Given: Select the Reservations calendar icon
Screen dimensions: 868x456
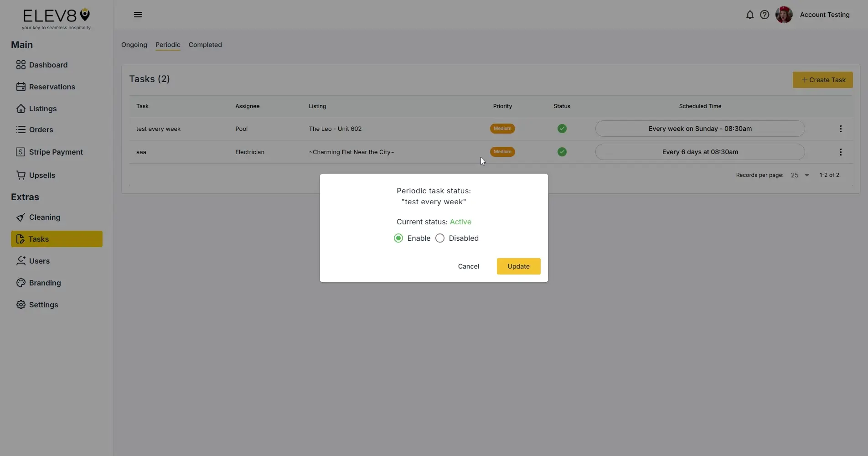Looking at the screenshot, I should [21, 87].
